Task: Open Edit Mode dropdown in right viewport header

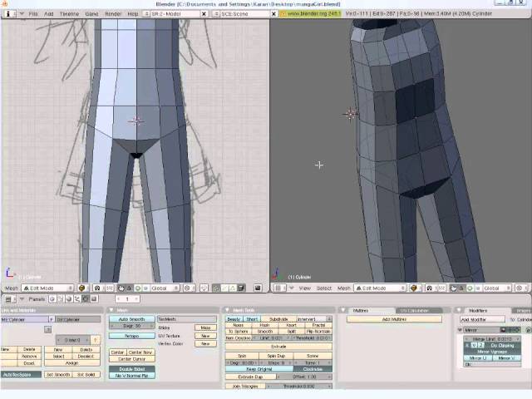Action: click(380, 288)
